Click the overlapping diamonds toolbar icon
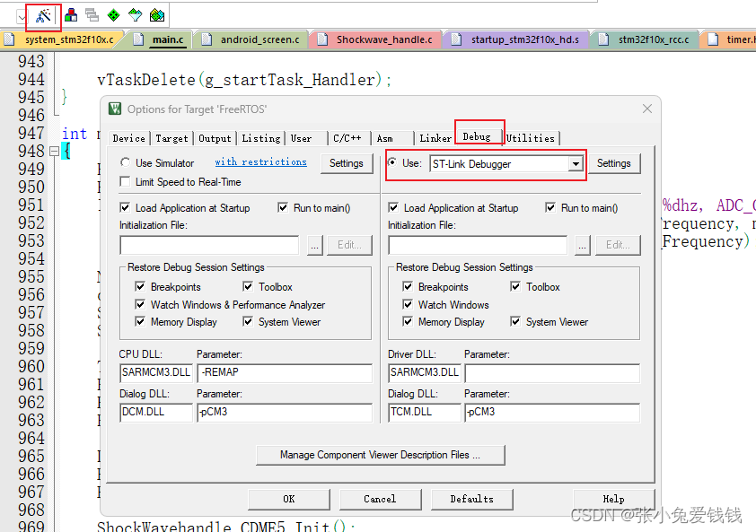 (x=157, y=13)
